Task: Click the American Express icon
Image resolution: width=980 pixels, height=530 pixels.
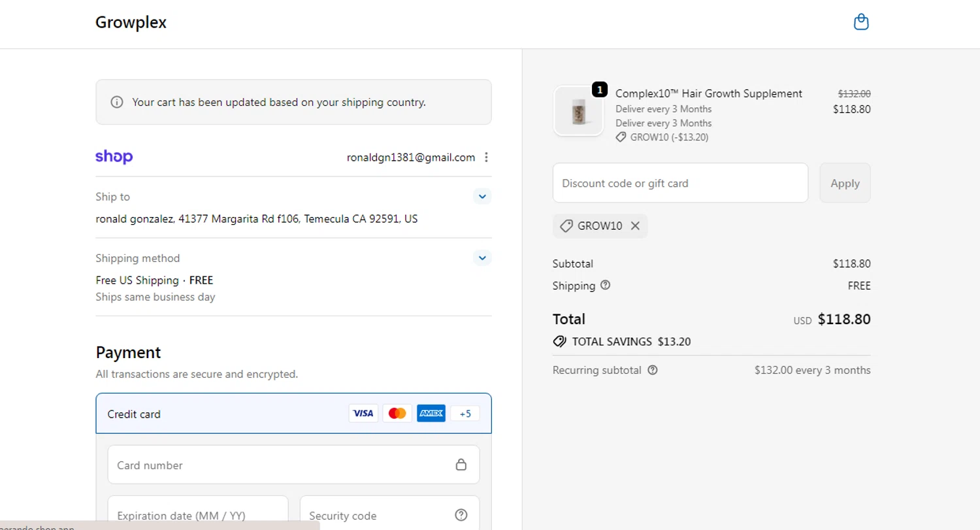Action: [431, 413]
